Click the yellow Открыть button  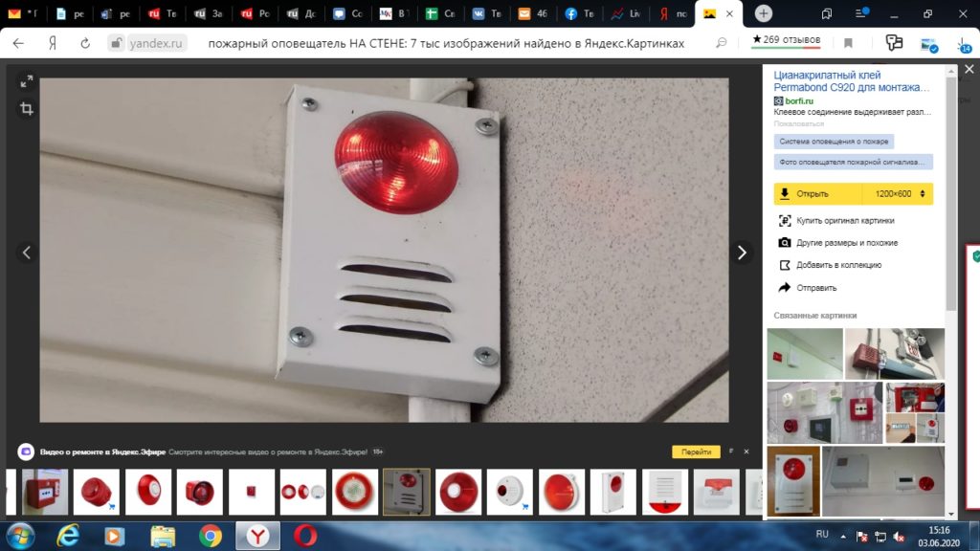[x=812, y=194]
